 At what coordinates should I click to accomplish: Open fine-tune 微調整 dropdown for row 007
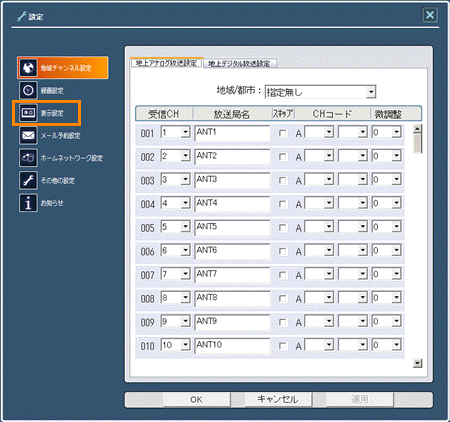[x=396, y=274]
